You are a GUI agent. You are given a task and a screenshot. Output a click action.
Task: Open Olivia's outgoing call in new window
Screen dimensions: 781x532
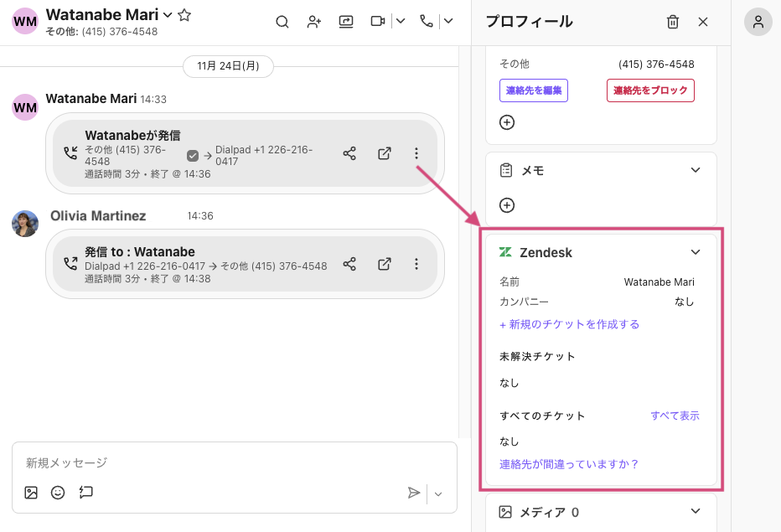[384, 264]
